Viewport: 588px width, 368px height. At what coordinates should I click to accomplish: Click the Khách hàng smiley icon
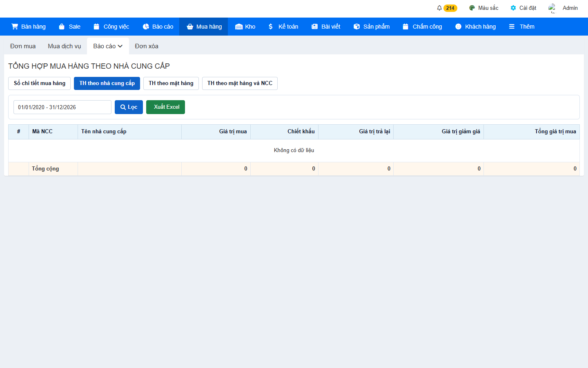pyautogui.click(x=458, y=27)
